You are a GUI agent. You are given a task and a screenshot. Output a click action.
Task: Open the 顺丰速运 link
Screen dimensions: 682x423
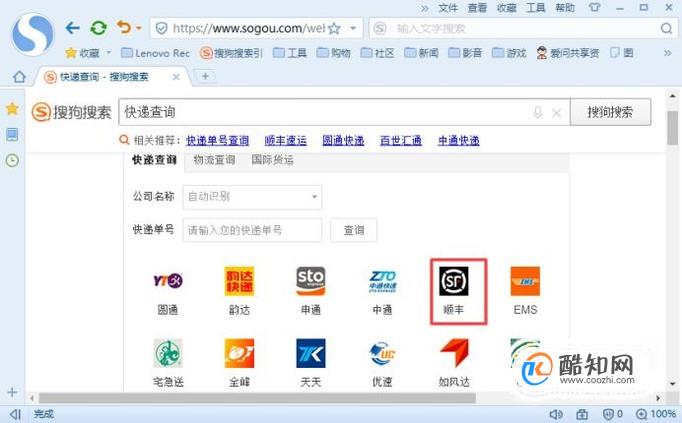[x=286, y=140]
